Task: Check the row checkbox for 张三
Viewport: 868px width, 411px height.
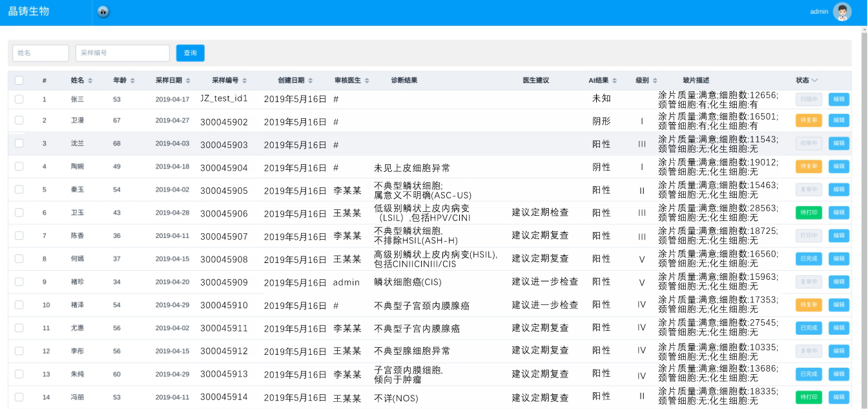Action: [19, 100]
